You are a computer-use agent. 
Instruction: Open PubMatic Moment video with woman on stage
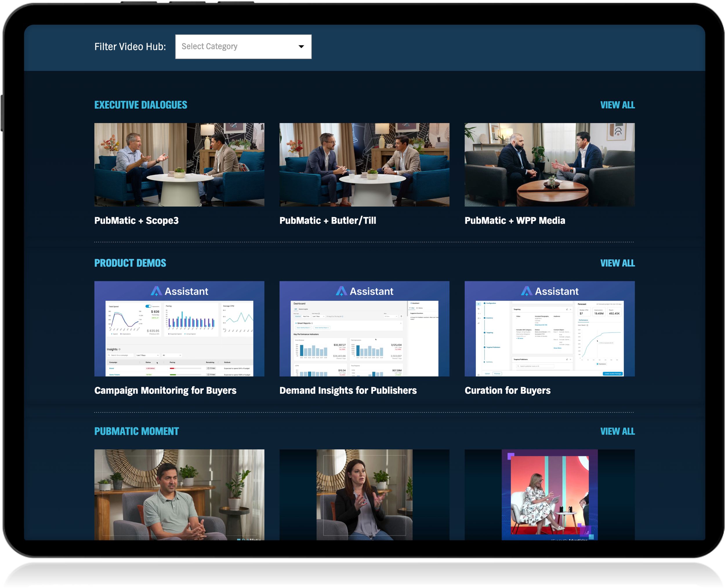click(549, 495)
